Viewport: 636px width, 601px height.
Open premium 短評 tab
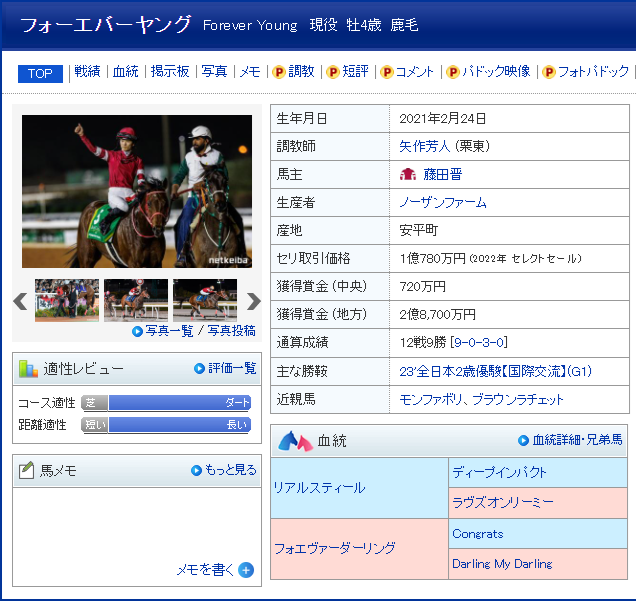[355, 71]
